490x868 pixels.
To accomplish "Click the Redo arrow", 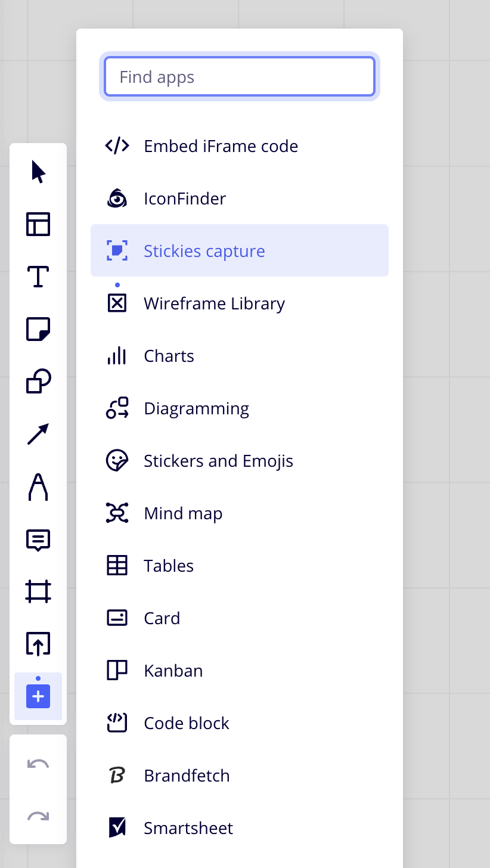I will coord(38,817).
